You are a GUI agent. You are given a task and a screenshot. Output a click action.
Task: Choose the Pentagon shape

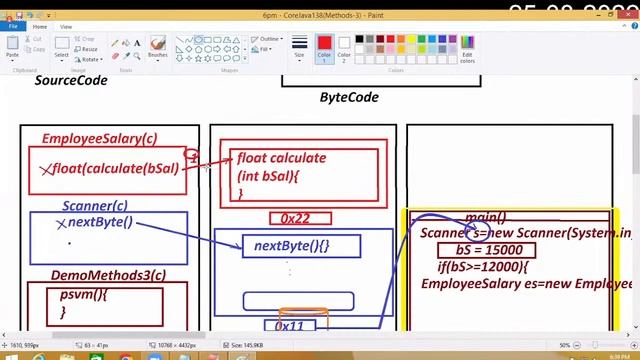pyautogui.click(x=198, y=49)
